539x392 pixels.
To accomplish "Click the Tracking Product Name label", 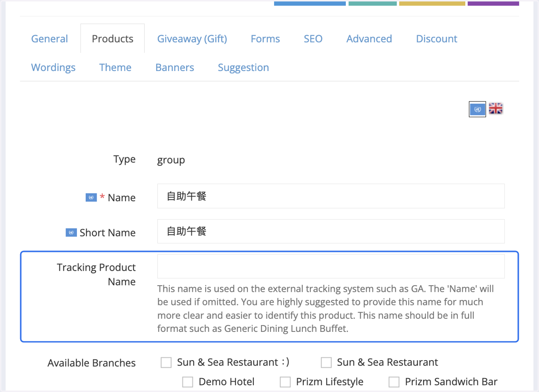I will [x=96, y=274].
